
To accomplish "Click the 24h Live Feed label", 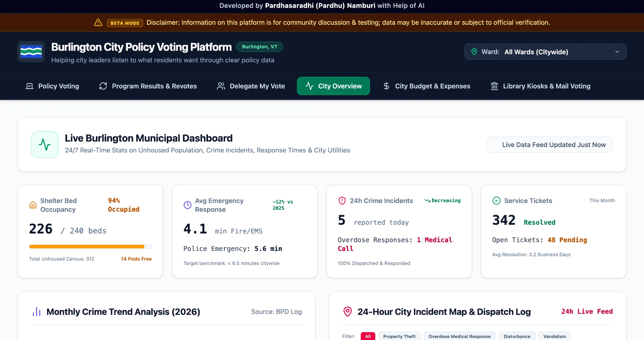I will (x=587, y=312).
